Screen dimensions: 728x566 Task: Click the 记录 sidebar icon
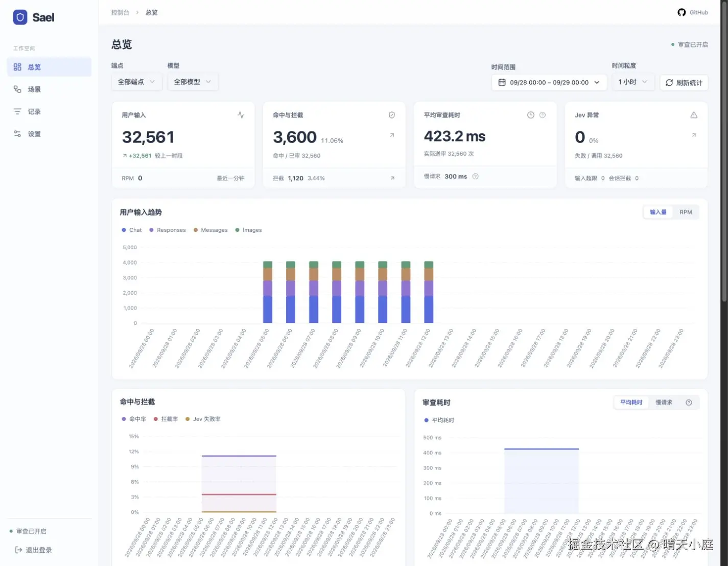[17, 111]
